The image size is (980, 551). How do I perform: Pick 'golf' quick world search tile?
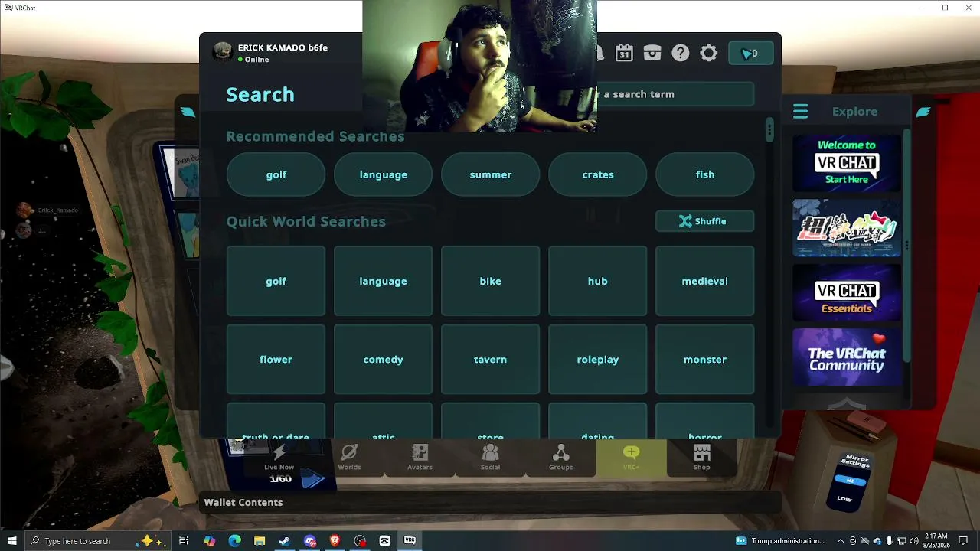[x=276, y=281]
